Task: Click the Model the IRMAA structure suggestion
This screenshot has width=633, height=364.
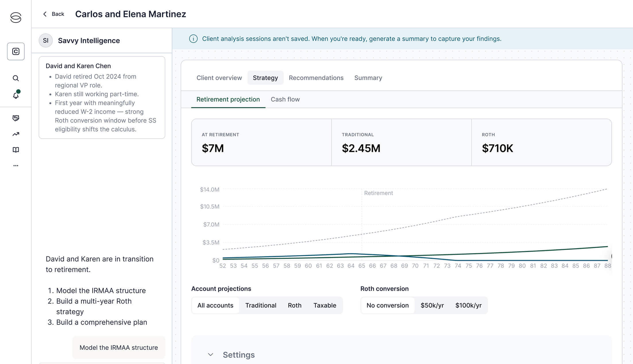Action: coord(119,348)
